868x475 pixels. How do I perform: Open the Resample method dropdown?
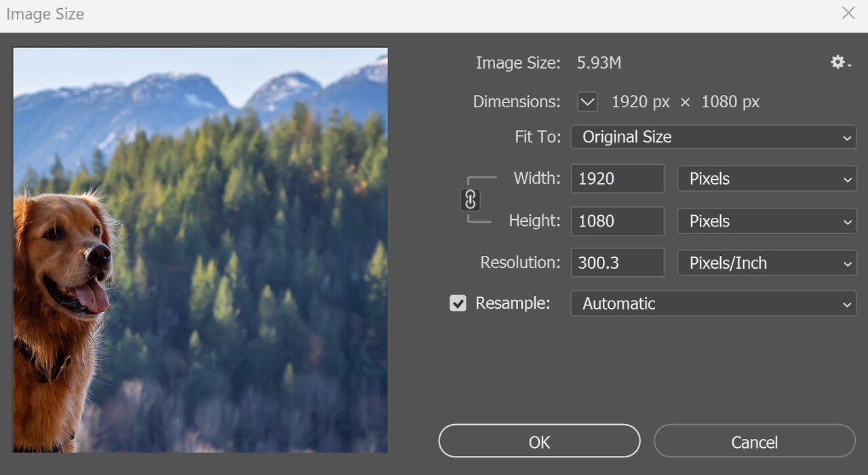[x=713, y=303]
